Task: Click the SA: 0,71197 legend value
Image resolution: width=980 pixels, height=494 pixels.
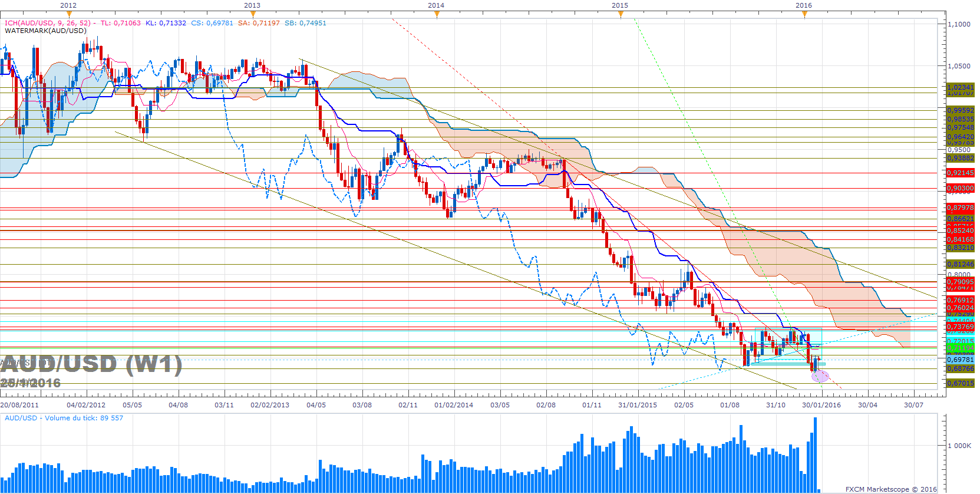Action: click(259, 23)
